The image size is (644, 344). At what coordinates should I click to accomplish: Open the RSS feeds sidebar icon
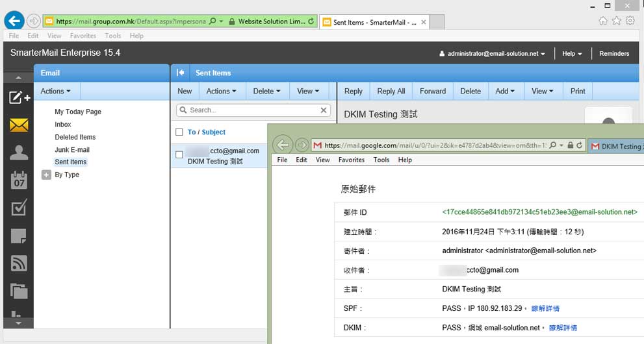pyautogui.click(x=19, y=264)
